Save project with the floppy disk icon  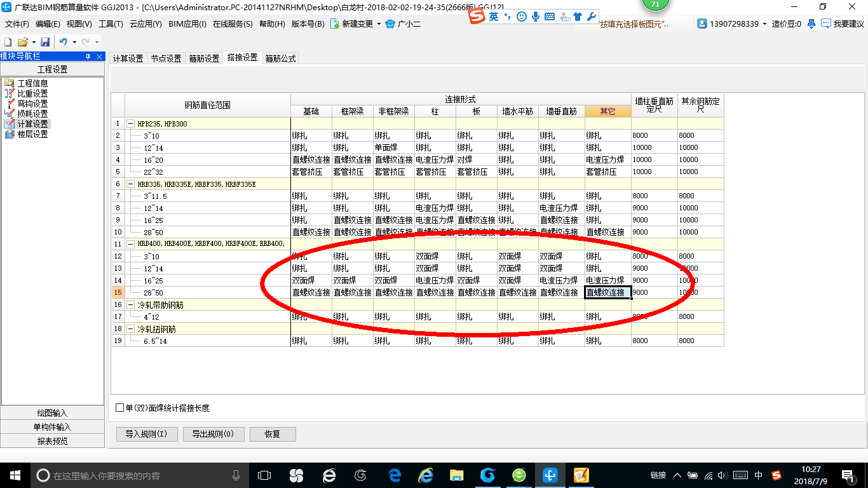click(x=45, y=42)
